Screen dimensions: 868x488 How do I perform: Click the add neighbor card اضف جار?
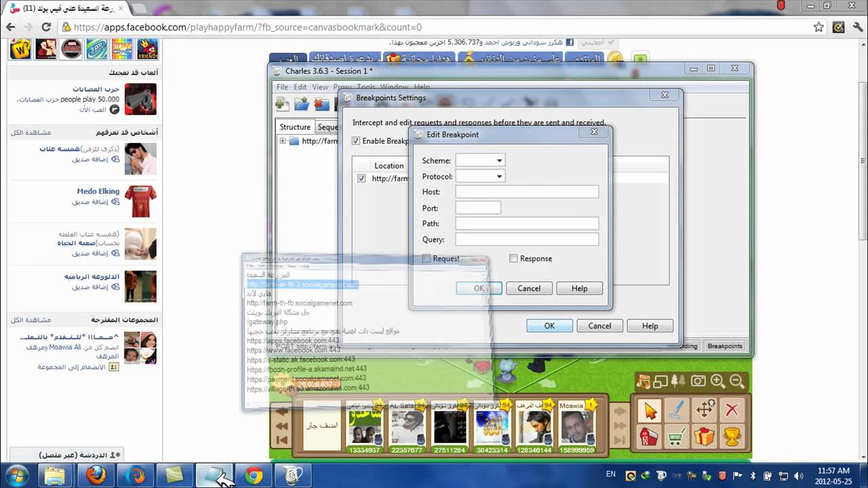click(321, 426)
